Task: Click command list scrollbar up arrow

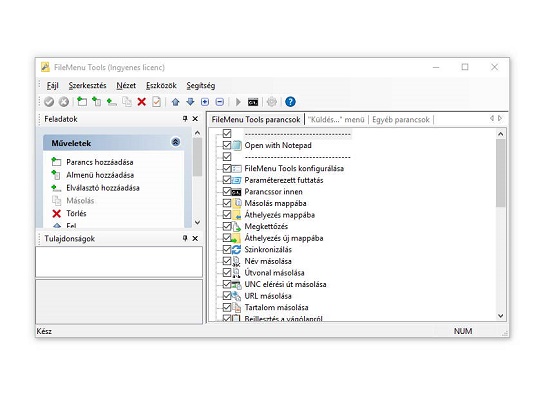Action: (x=501, y=134)
